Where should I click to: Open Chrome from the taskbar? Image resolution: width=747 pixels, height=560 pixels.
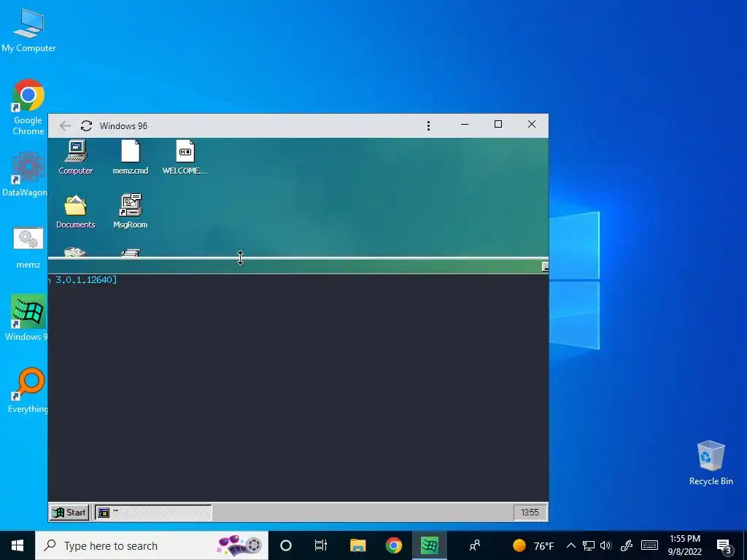393,545
